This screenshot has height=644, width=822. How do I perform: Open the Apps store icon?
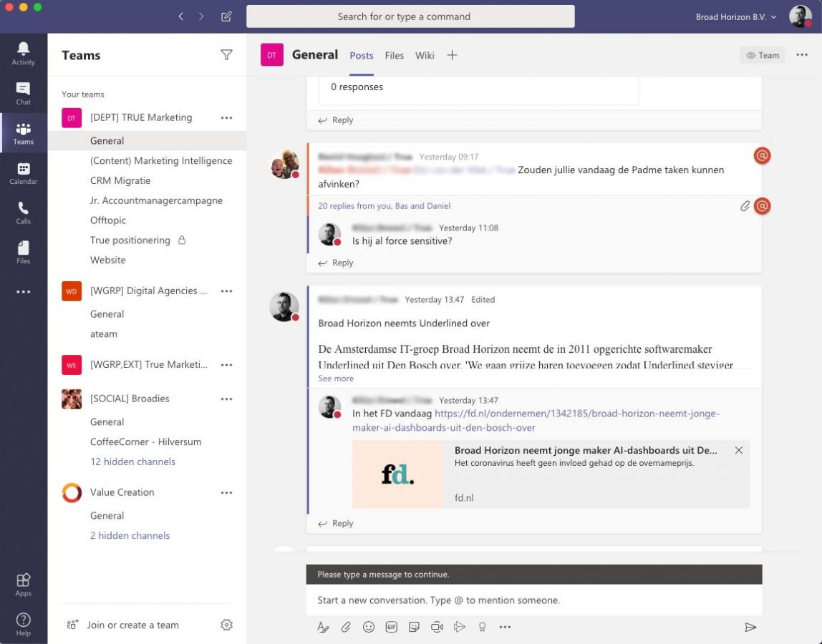[x=23, y=585]
